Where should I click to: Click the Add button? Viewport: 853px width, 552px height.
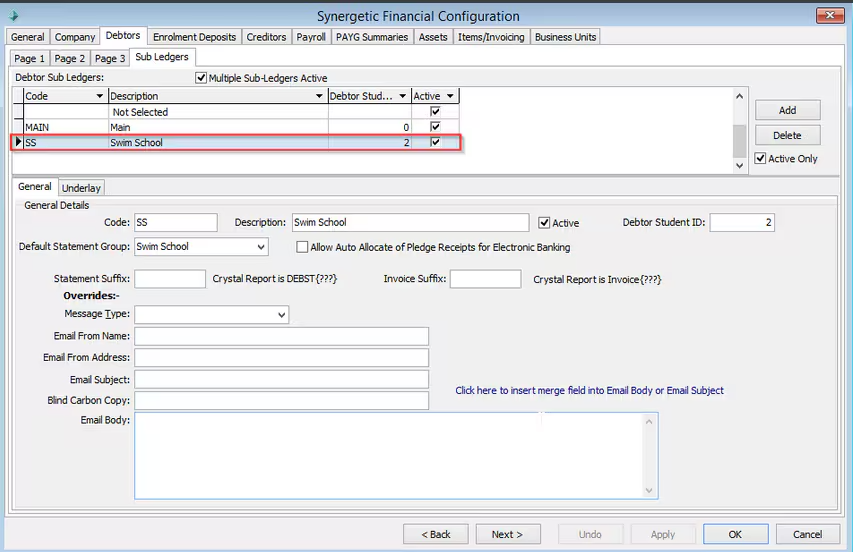(x=787, y=110)
